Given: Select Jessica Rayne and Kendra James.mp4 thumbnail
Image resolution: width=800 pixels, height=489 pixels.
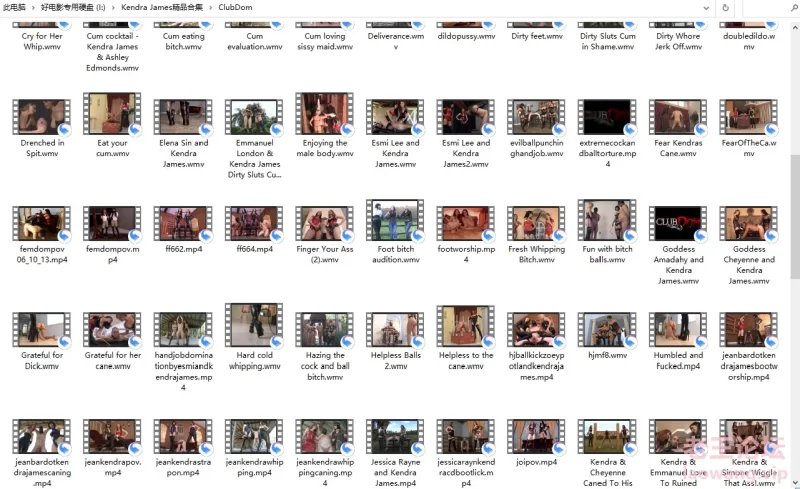Looking at the screenshot, I should 395,436.
